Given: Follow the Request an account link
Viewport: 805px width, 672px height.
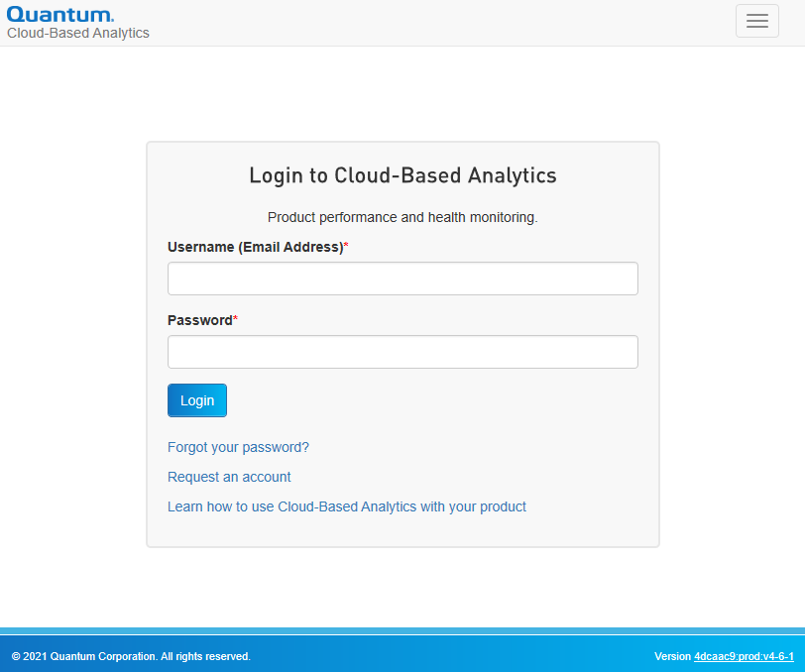Looking at the screenshot, I should click(x=229, y=478).
